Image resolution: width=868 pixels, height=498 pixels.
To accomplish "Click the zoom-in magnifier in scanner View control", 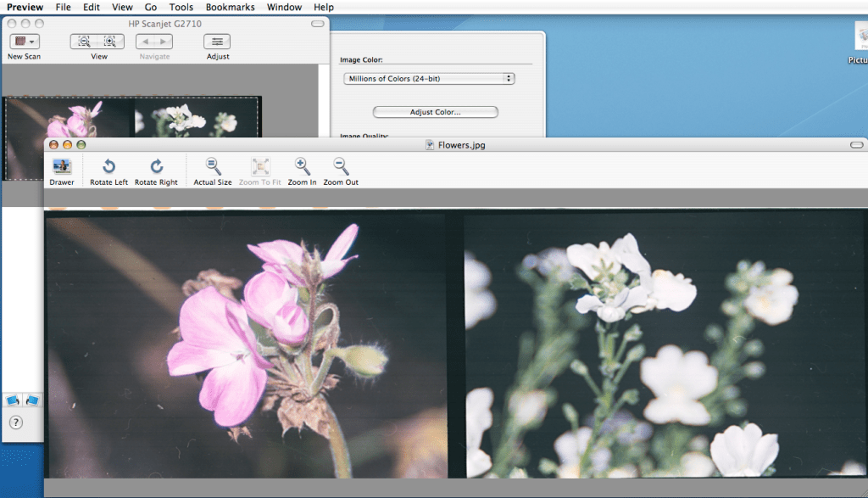I will 109,42.
